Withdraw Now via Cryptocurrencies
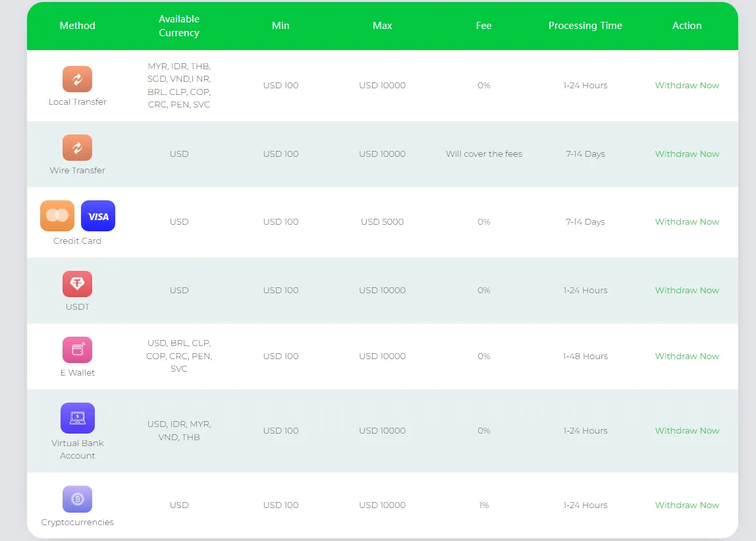The image size is (756, 541). [x=687, y=505]
